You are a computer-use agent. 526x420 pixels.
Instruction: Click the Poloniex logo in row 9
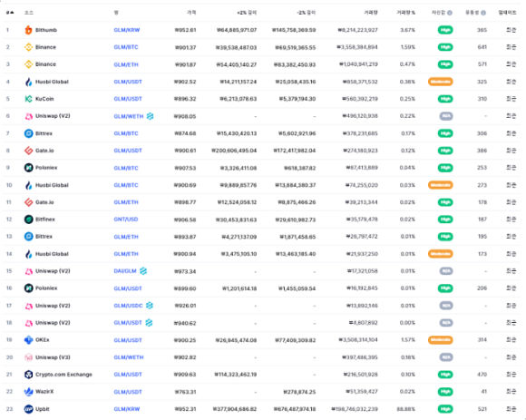pyautogui.click(x=28, y=168)
